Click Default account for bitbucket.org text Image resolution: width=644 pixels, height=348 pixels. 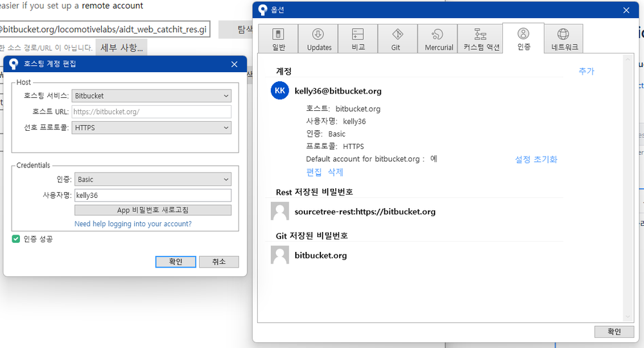(365, 159)
